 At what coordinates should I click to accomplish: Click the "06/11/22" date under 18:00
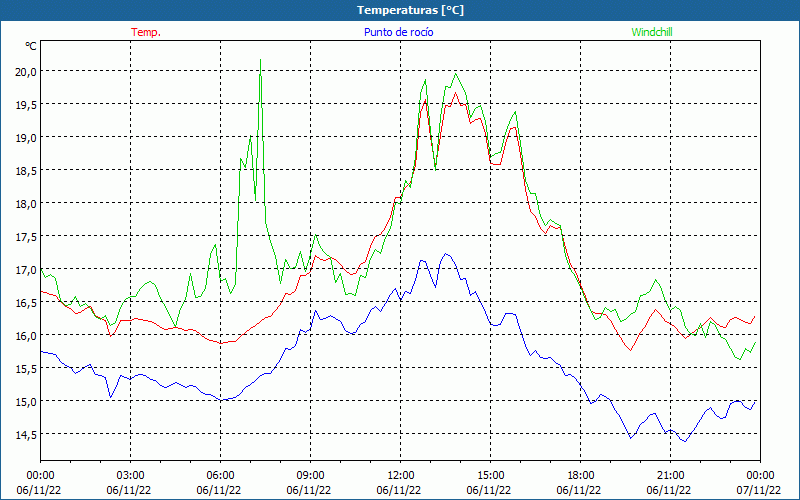pyautogui.click(x=579, y=490)
